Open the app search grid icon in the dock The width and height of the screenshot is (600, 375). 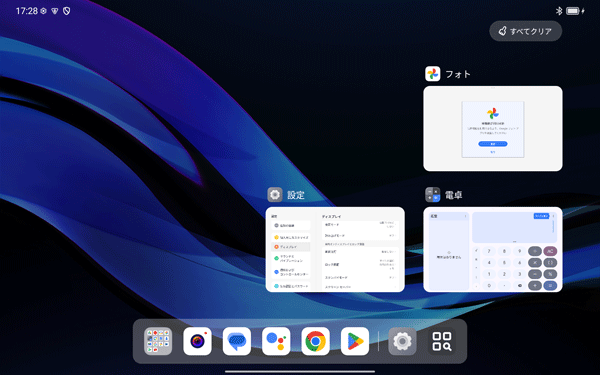(x=442, y=341)
